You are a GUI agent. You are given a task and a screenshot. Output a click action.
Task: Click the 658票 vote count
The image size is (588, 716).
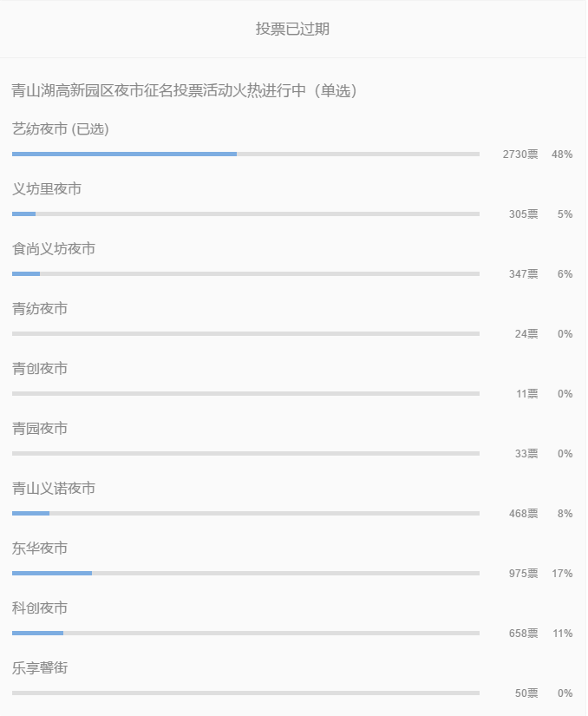pyautogui.click(x=523, y=634)
